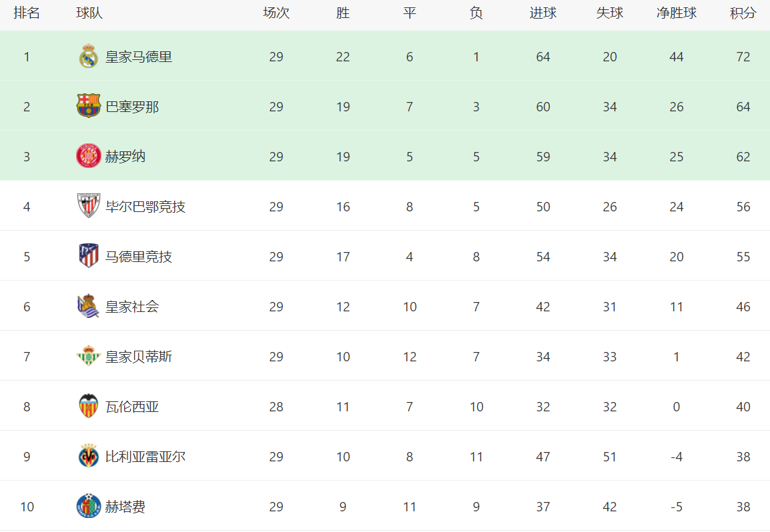The width and height of the screenshot is (770, 532).
Task: Click the Girona club crest
Action: click(88, 157)
